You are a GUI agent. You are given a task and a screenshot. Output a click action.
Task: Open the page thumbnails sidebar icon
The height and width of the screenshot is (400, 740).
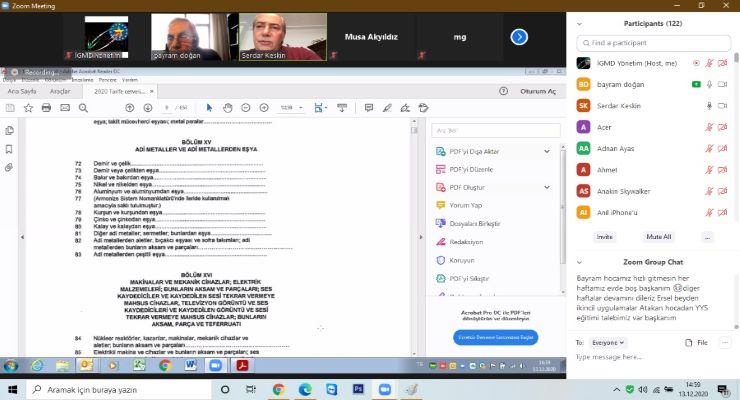pyautogui.click(x=10, y=130)
